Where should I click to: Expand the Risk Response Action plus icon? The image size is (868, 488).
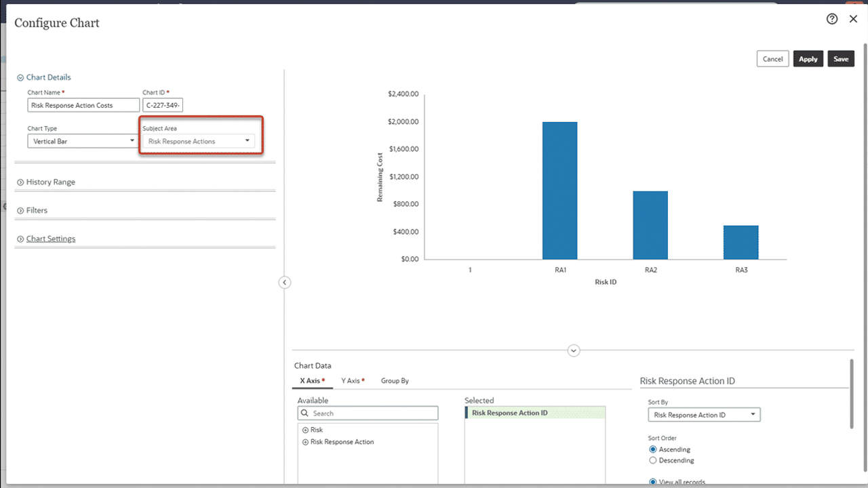tap(304, 441)
